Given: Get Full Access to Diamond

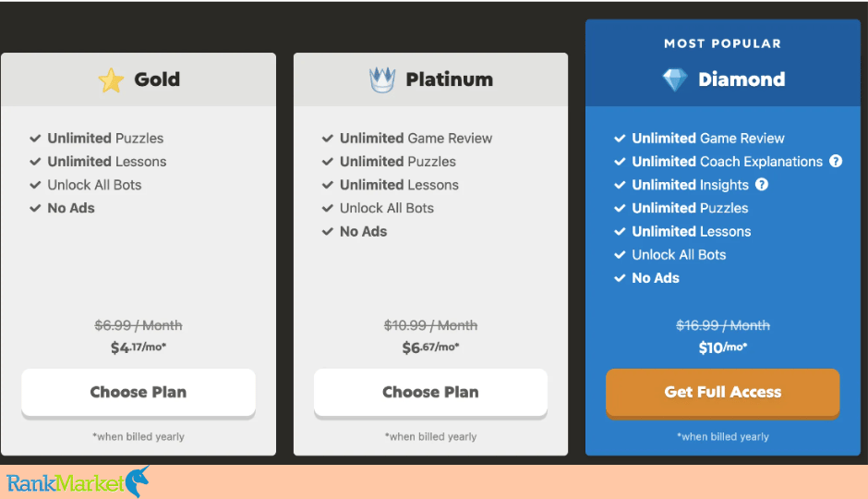Looking at the screenshot, I should 723,392.
